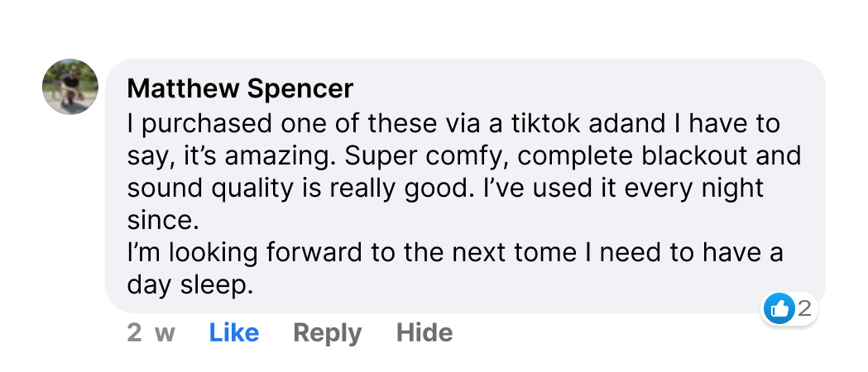Image resolution: width=868 pixels, height=372 pixels.
Task: Hide this comment
Action: click(x=424, y=333)
